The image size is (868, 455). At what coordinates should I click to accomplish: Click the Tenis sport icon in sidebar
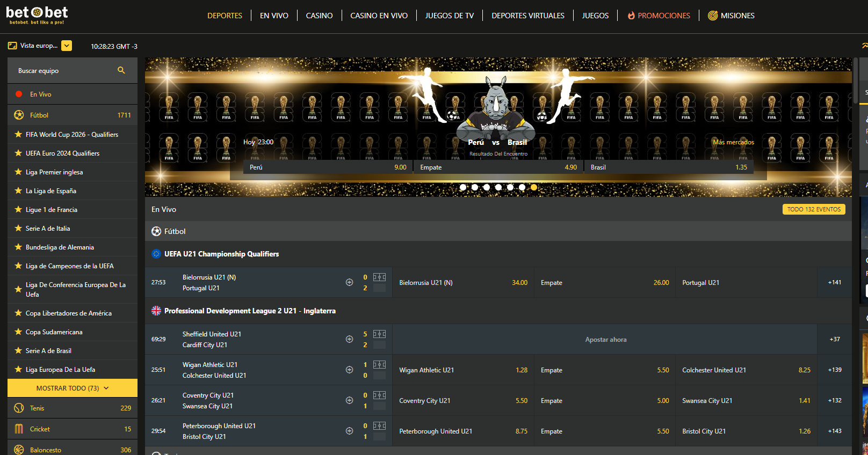click(x=19, y=408)
